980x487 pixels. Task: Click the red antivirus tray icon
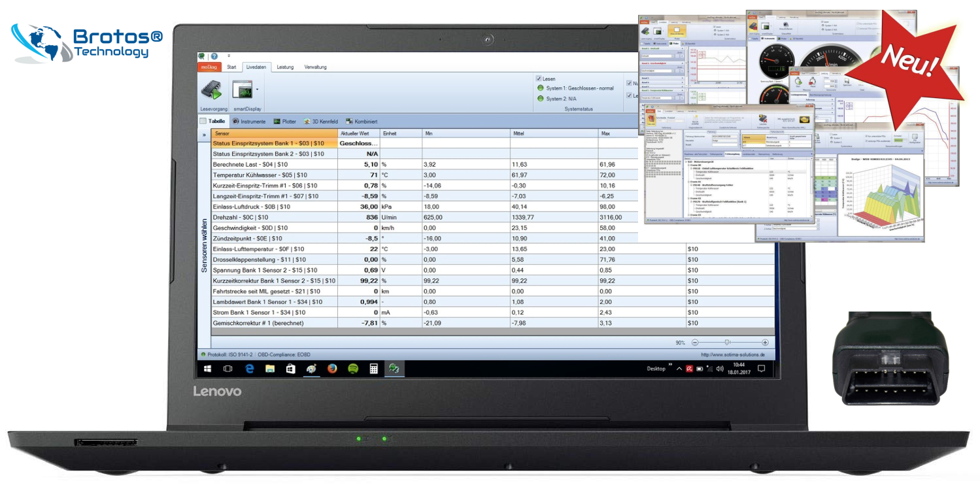[x=689, y=369]
